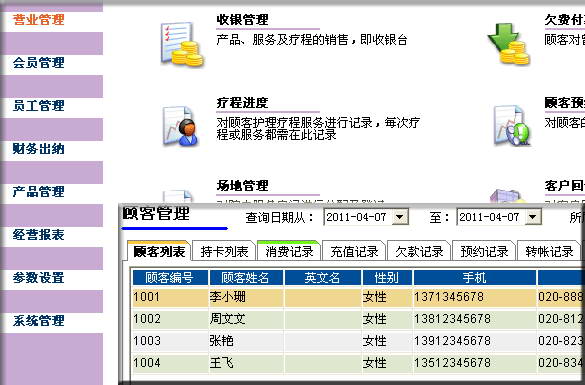585x385 pixels.
Task: Select customer name 张艳
Action: click(x=221, y=340)
